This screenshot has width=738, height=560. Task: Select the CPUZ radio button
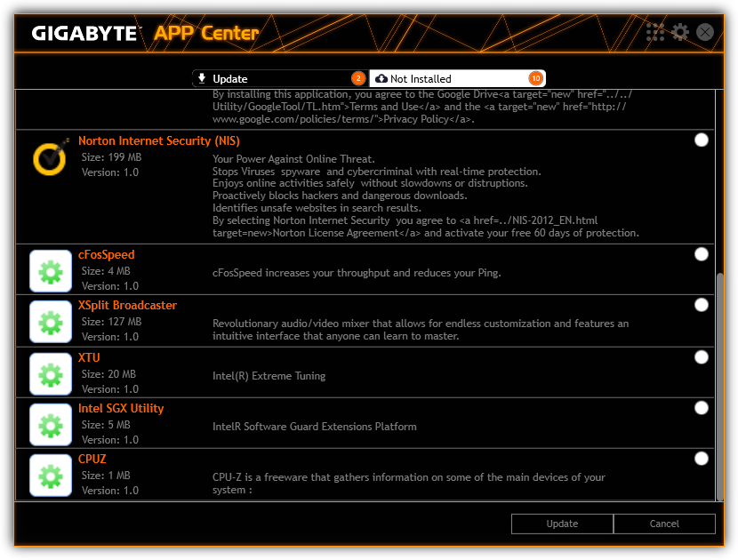[702, 459]
